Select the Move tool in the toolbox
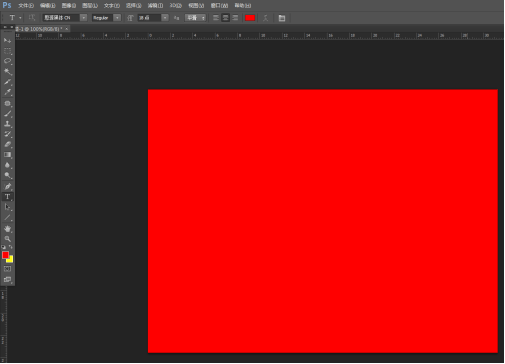 [7, 40]
